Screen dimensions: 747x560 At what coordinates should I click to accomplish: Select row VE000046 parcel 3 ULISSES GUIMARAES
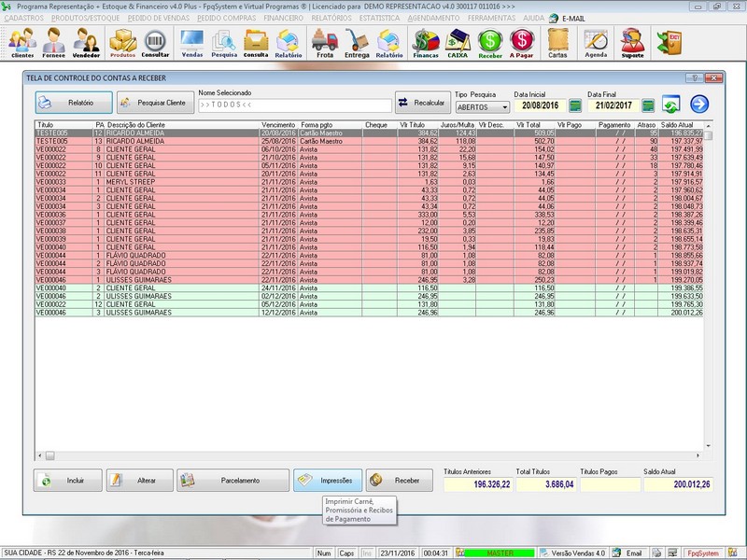tap(369, 313)
